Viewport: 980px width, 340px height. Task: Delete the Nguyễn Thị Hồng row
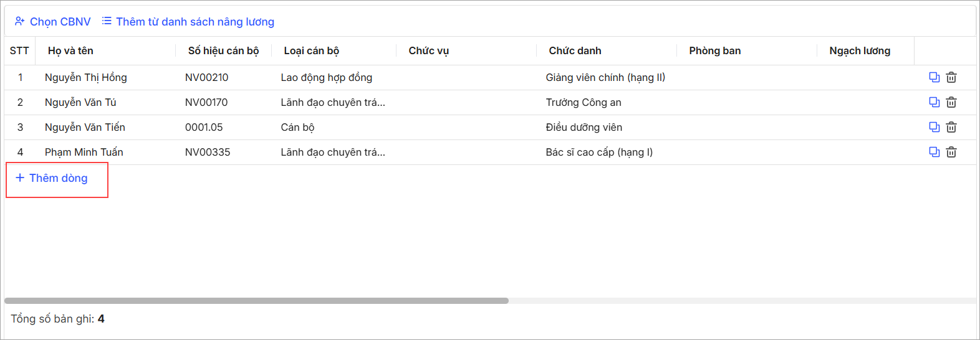pos(951,77)
